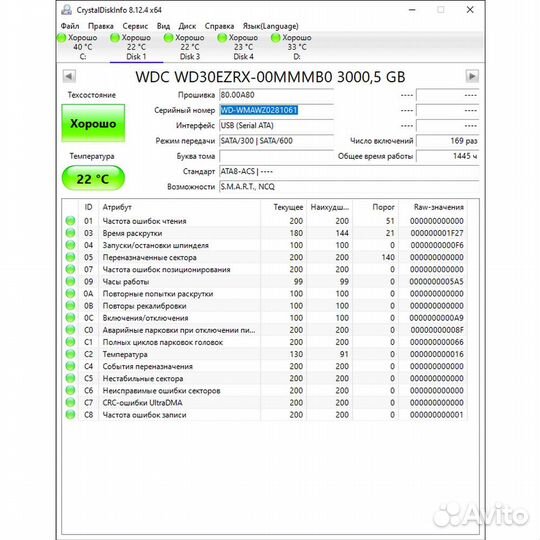
Task: Click status icon for attribute C1
Action: coord(71,342)
